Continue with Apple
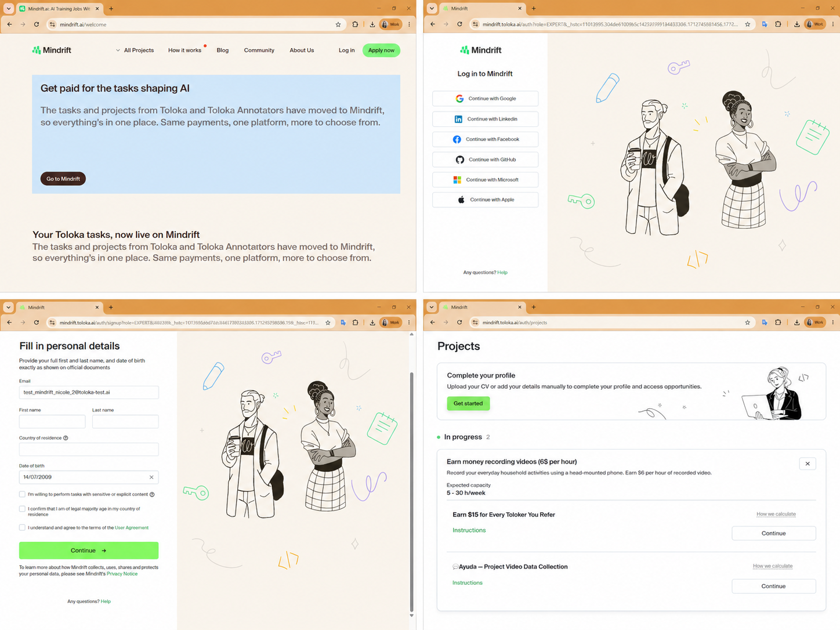The width and height of the screenshot is (840, 630). pyautogui.click(x=486, y=200)
